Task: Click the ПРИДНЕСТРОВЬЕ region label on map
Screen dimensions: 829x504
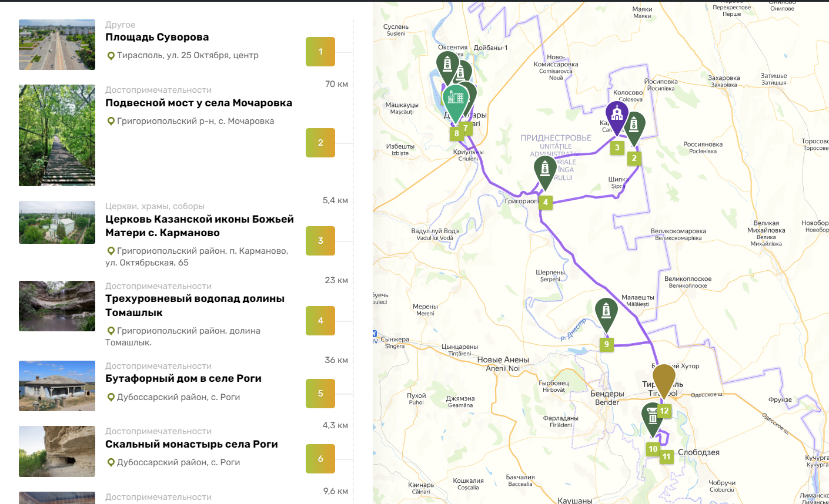Action: tap(556, 138)
